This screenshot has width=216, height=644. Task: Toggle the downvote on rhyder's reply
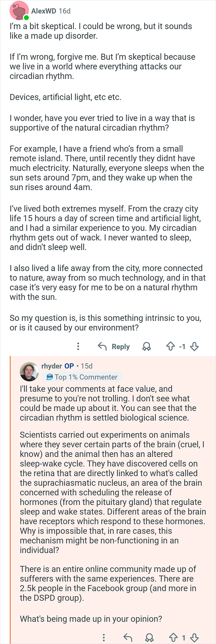click(194, 637)
